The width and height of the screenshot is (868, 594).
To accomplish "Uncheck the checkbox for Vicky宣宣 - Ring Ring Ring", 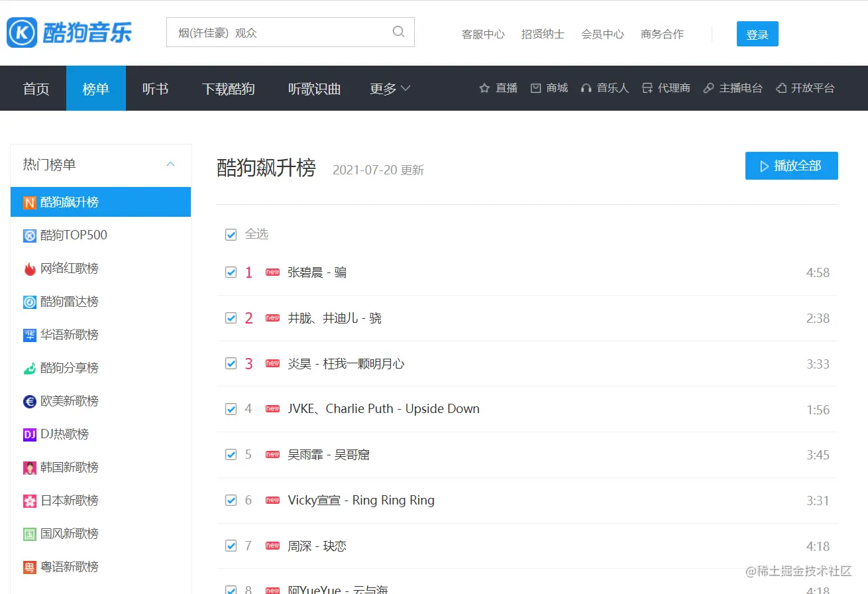I will click(231, 500).
